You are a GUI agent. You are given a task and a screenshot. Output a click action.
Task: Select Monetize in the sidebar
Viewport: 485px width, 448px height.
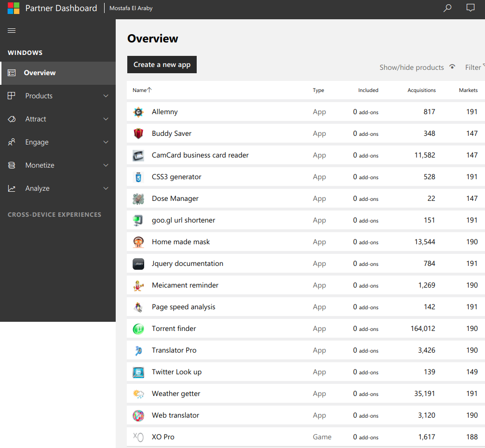tap(58, 165)
